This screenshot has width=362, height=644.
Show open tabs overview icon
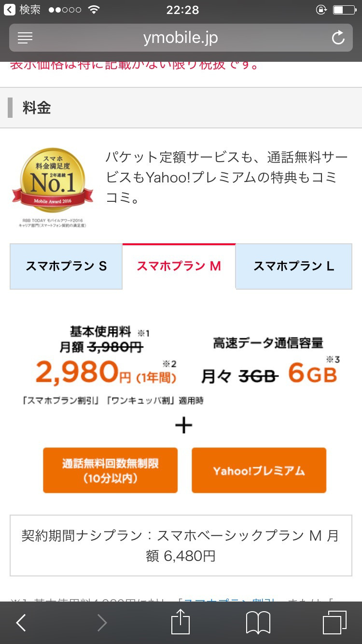(334, 622)
